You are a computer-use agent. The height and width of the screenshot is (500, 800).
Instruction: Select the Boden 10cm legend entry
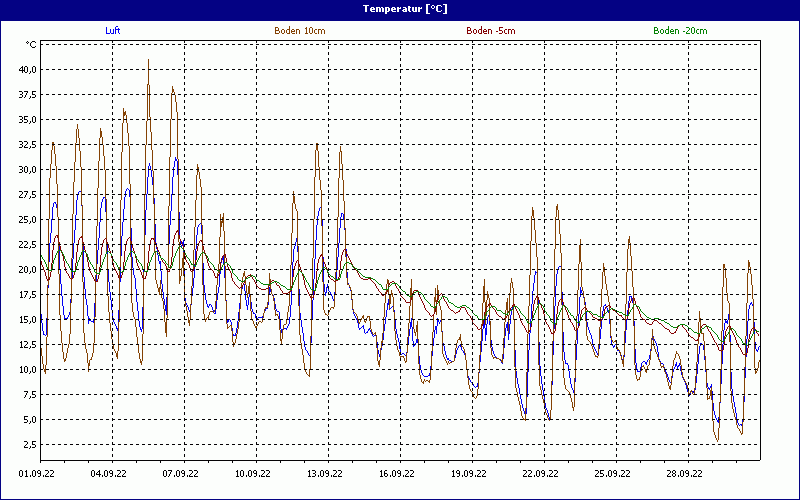pos(299,31)
